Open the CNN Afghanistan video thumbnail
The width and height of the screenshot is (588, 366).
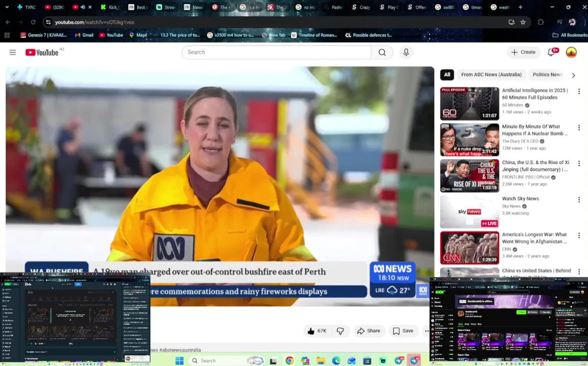click(x=470, y=248)
